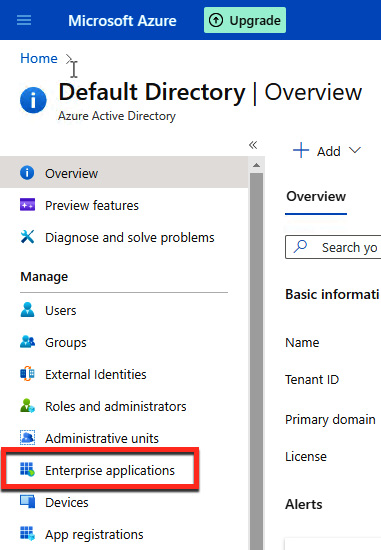Click the Diagnose tools wrench icon
Image resolution: width=381 pixels, height=550 pixels.
[x=27, y=237]
